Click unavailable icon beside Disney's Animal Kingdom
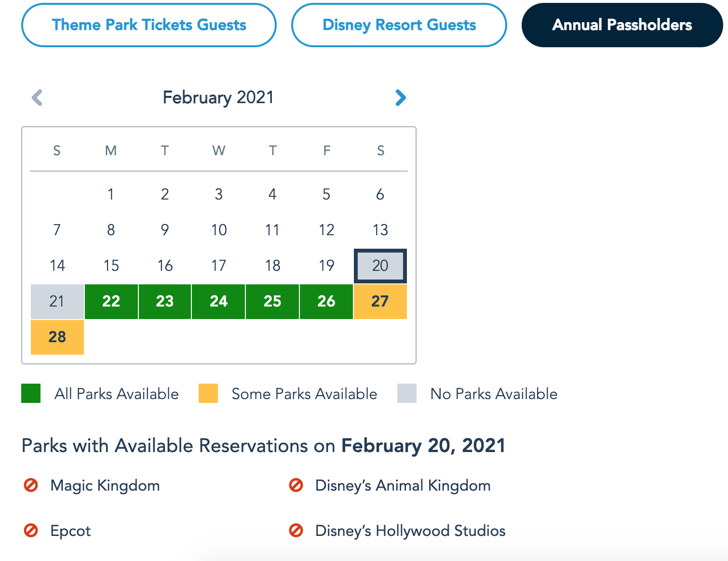The height and width of the screenshot is (561, 728). click(x=296, y=485)
